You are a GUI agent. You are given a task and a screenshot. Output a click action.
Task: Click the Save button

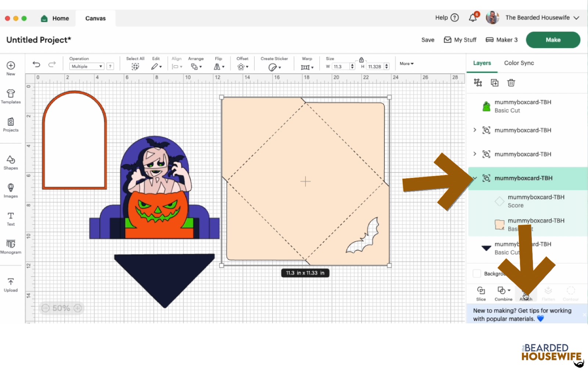click(x=427, y=40)
